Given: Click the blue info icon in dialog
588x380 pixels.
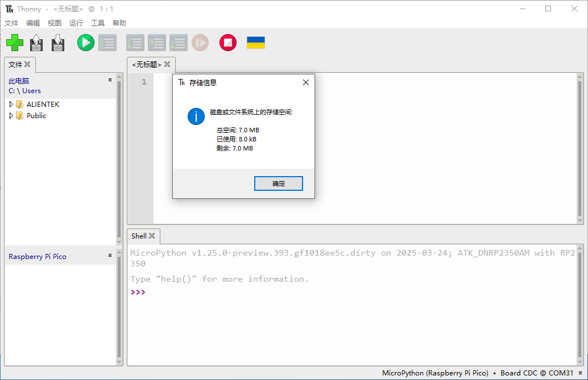Looking at the screenshot, I should pos(196,116).
